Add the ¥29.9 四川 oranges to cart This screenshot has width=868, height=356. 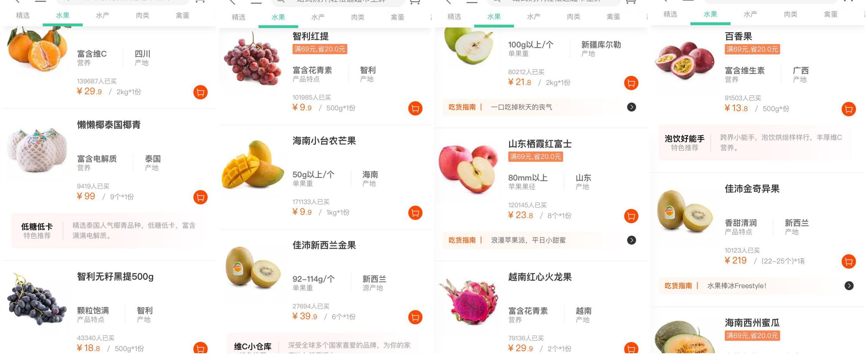click(x=200, y=93)
